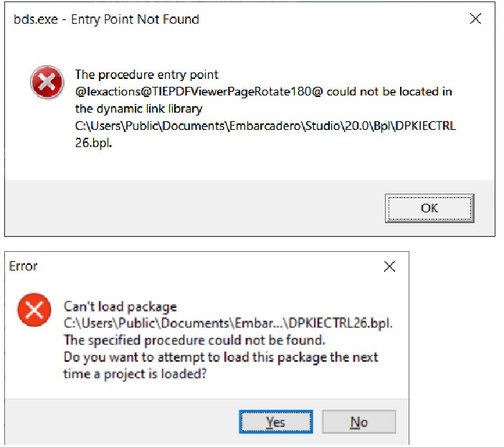Image resolution: width=504 pixels, height=447 pixels.
Task: Click the bds.exe - Entry Point Not Found title
Action: pos(106,19)
